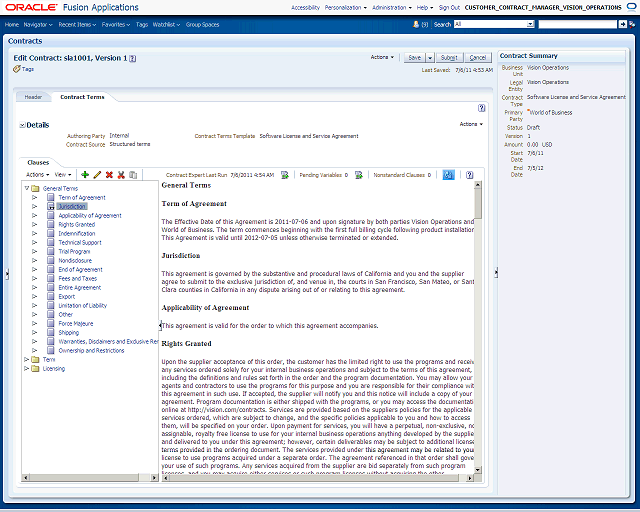Click the clause tree horizontal scrollbar
640x512 pixels.
pos(90,477)
